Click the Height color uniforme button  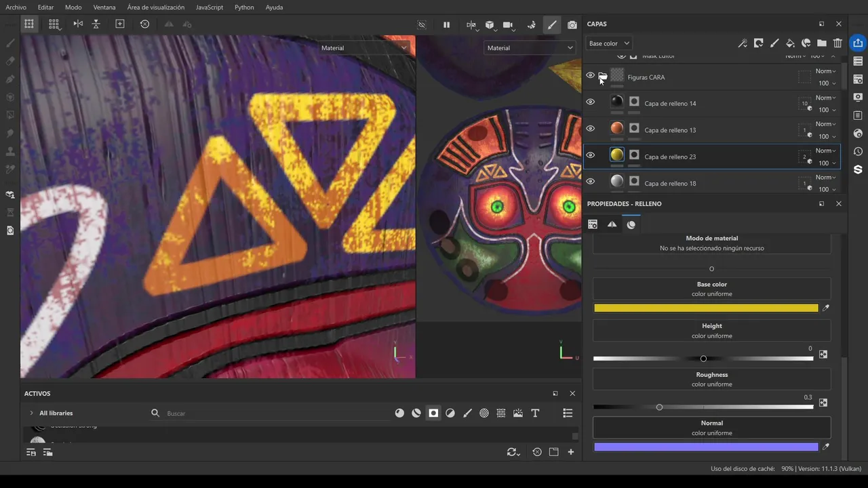coord(711,331)
